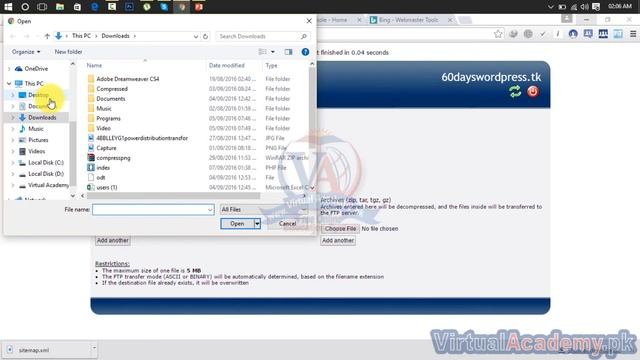Expand the Pictures tree node
The image size is (640, 360).
tap(13, 140)
